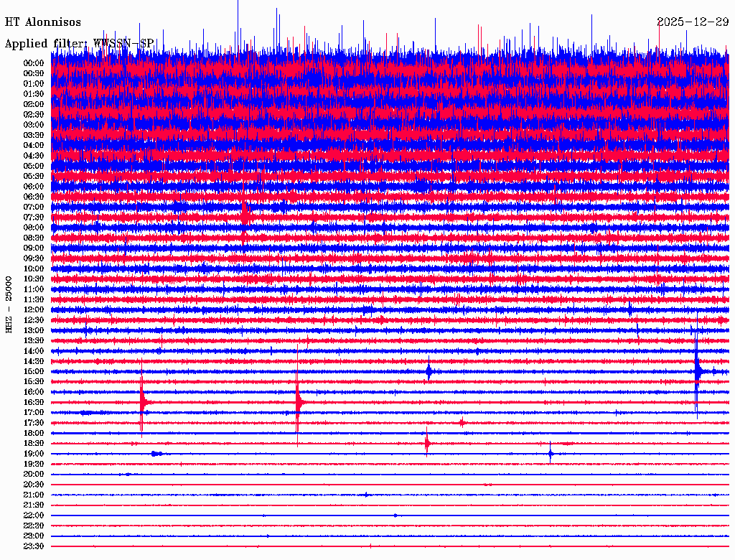Select the 03:30 time row label
This screenshot has height=560, width=735.
[x=34, y=135]
